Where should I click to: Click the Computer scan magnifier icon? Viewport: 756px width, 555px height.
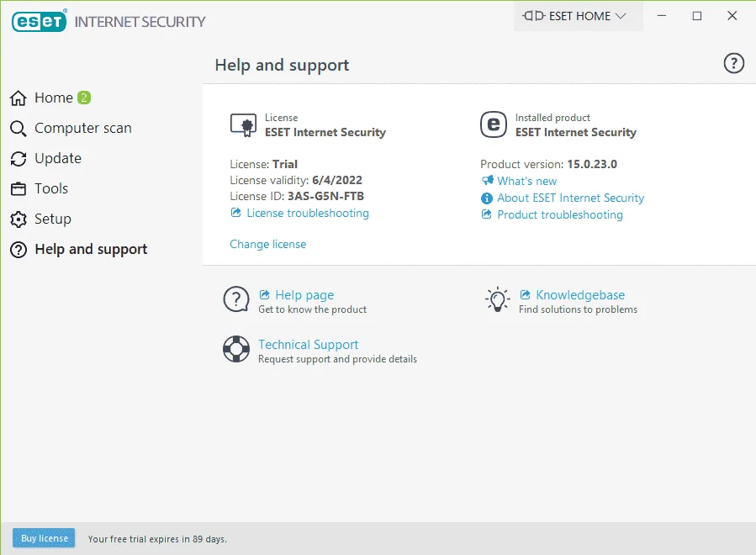19,129
